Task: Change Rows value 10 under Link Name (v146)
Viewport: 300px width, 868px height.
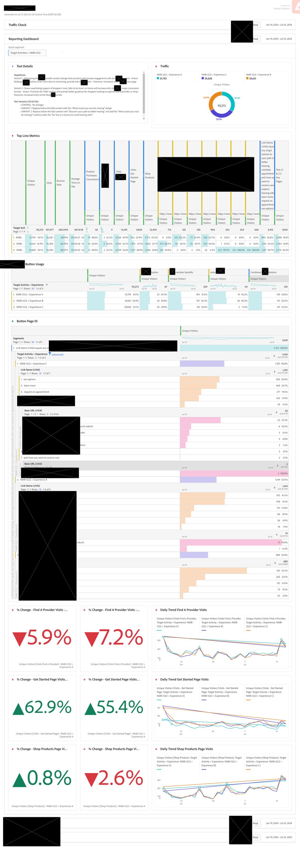Action: (x=40, y=373)
